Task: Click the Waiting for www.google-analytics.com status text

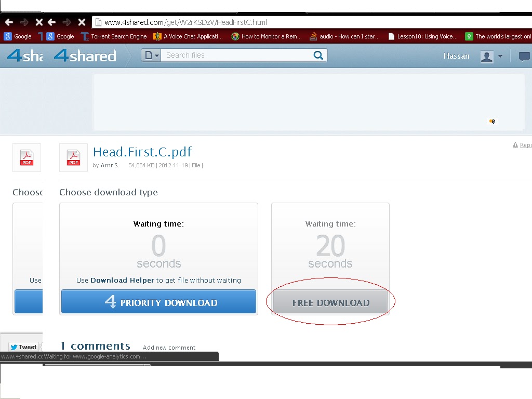Action: point(95,356)
